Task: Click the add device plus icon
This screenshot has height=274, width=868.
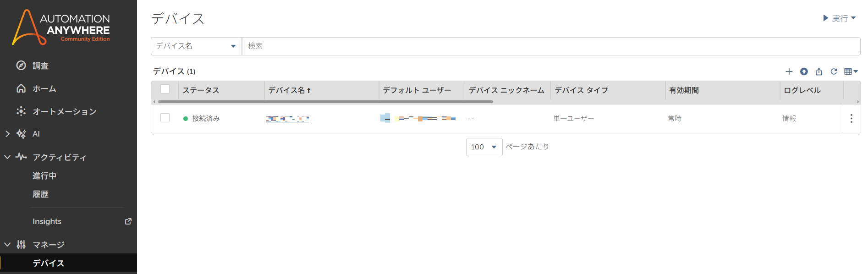Action: click(x=789, y=71)
